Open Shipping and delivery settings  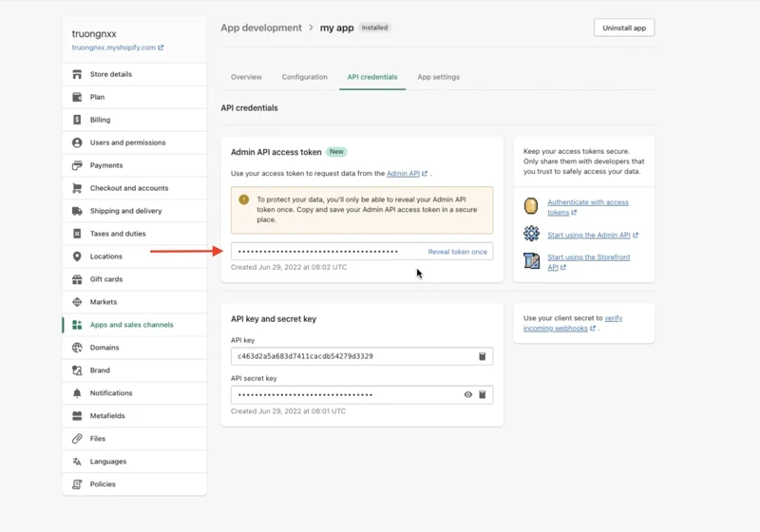click(x=134, y=211)
